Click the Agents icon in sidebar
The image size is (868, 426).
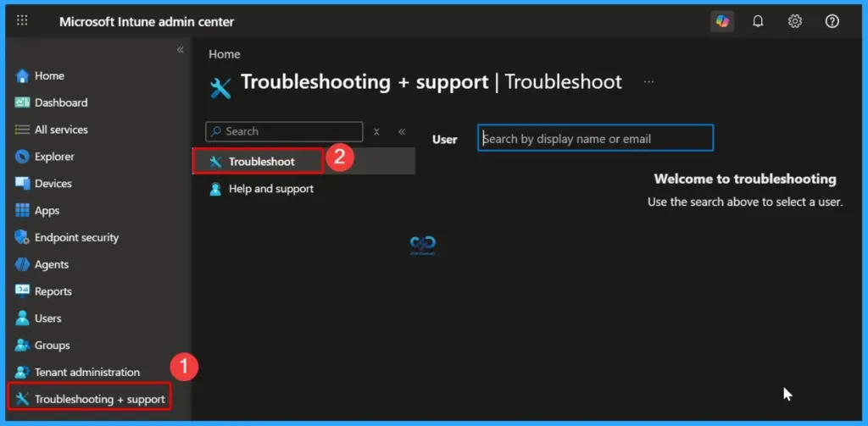click(22, 264)
